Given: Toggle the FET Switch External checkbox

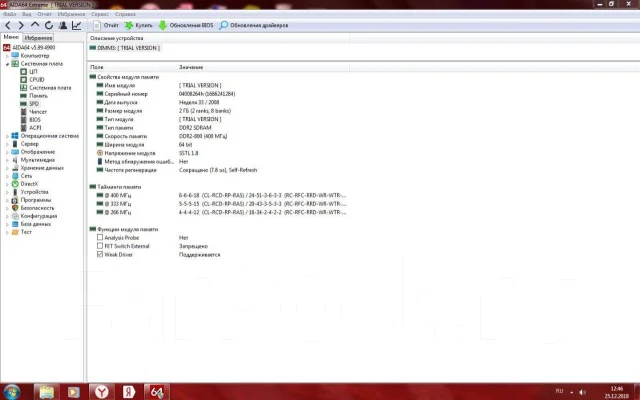Looking at the screenshot, I should pyautogui.click(x=100, y=246).
